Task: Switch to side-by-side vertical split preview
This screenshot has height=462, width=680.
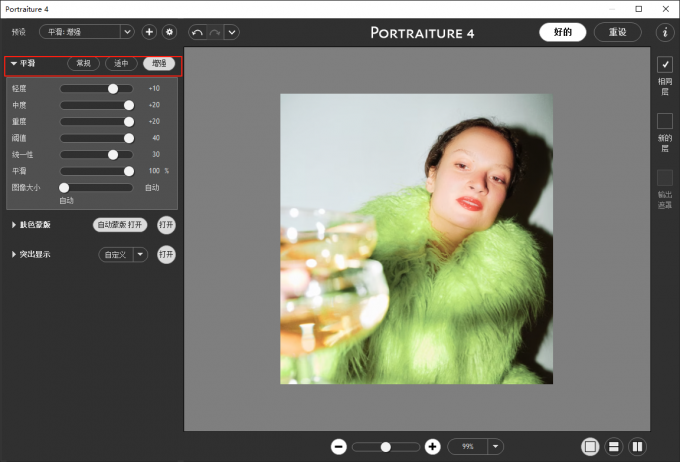Action: click(637, 447)
